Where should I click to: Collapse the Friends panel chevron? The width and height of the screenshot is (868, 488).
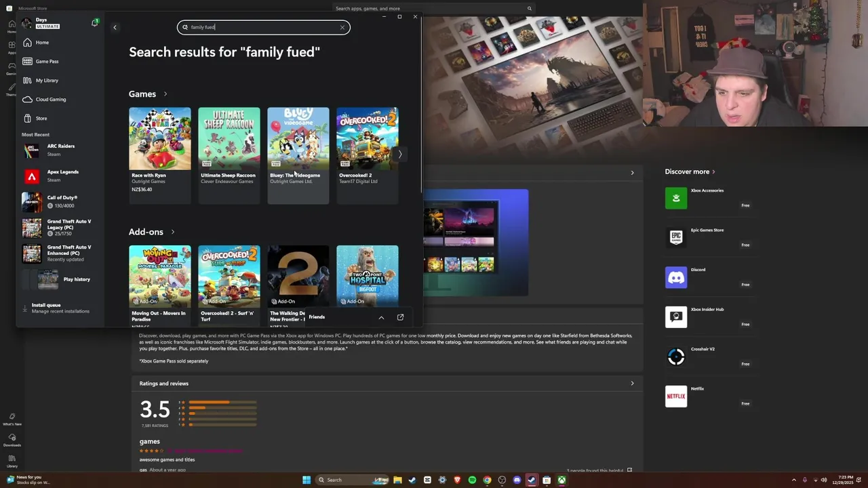tap(381, 317)
